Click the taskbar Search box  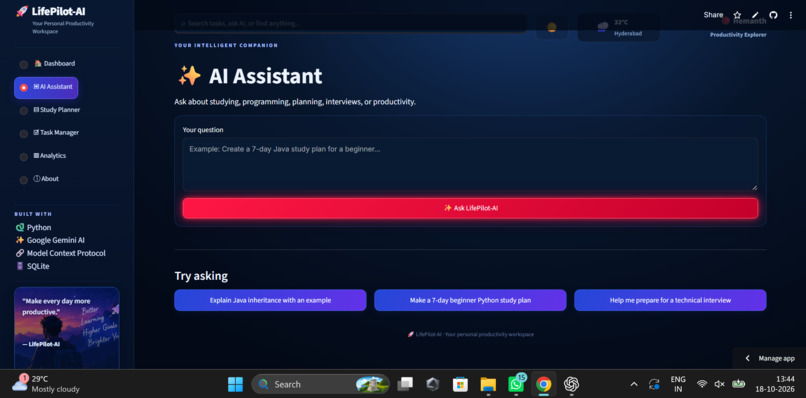pos(320,384)
